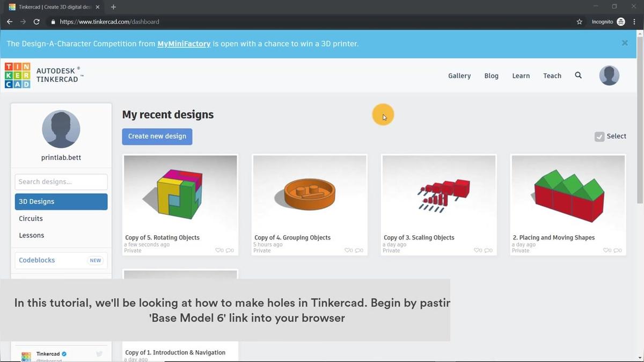Toggle the Select checkbox for designs
Screen dimensions: 644x362
(x=599, y=136)
